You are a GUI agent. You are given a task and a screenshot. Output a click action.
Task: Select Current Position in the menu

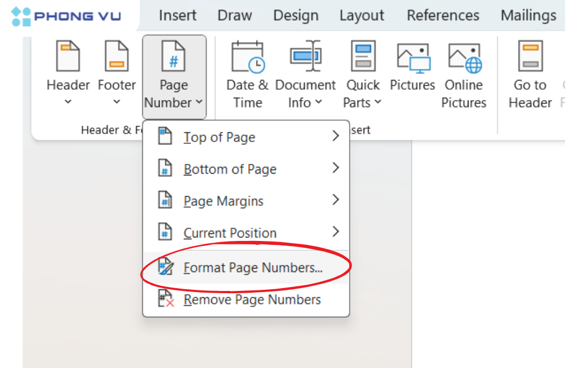pyautogui.click(x=230, y=232)
